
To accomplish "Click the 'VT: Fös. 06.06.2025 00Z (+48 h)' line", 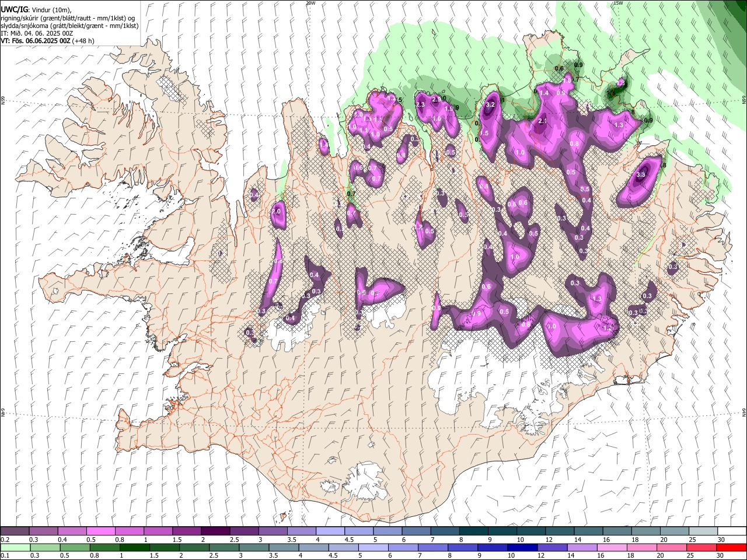I will pyautogui.click(x=47, y=41).
